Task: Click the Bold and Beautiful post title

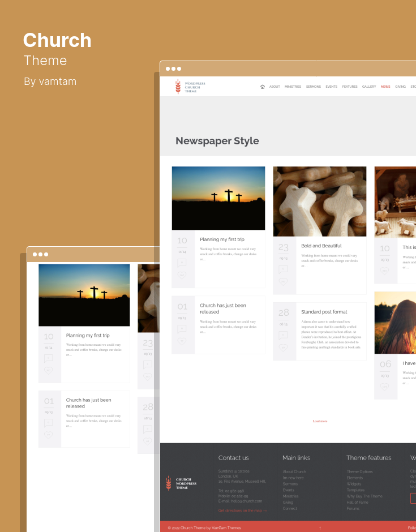Action: coord(321,246)
